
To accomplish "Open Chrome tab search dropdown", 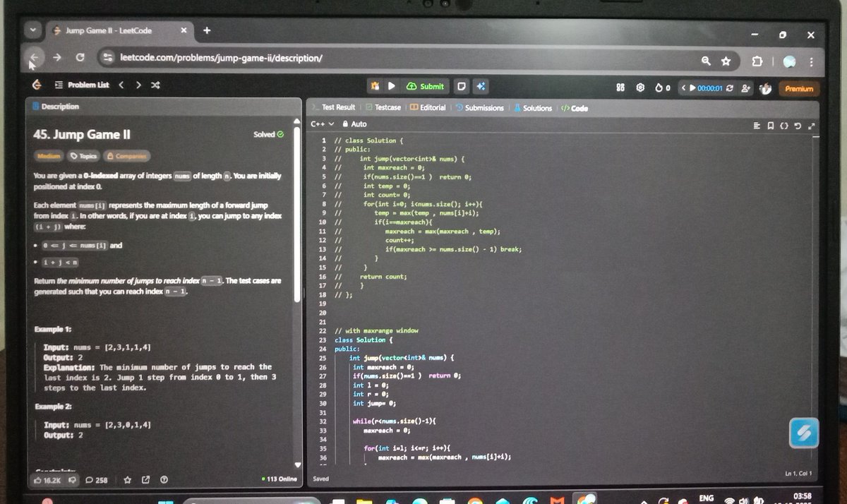I will (x=32, y=31).
